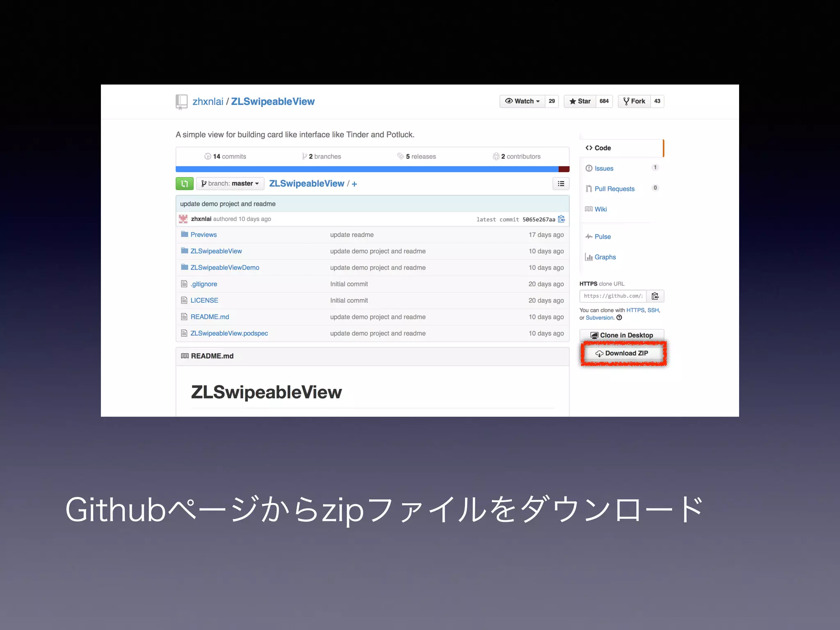This screenshot has height=630, width=840.
Task: Click the green compare branches icon button
Action: click(185, 184)
